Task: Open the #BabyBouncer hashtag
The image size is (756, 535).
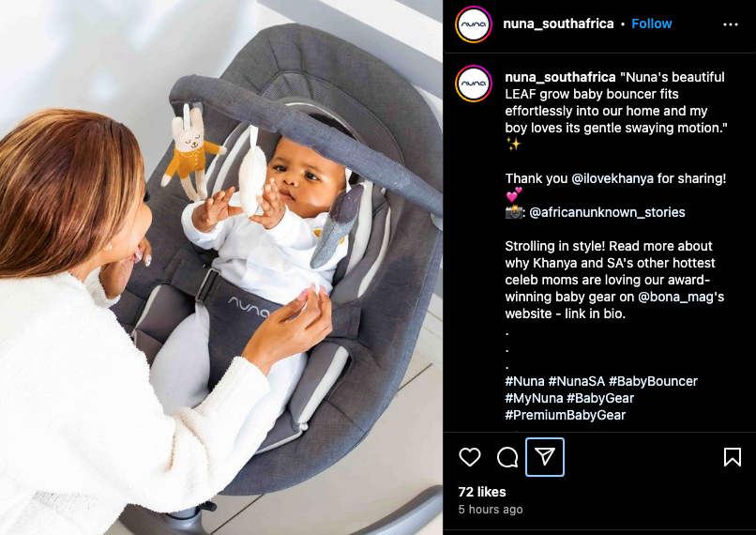Action: pos(653,381)
